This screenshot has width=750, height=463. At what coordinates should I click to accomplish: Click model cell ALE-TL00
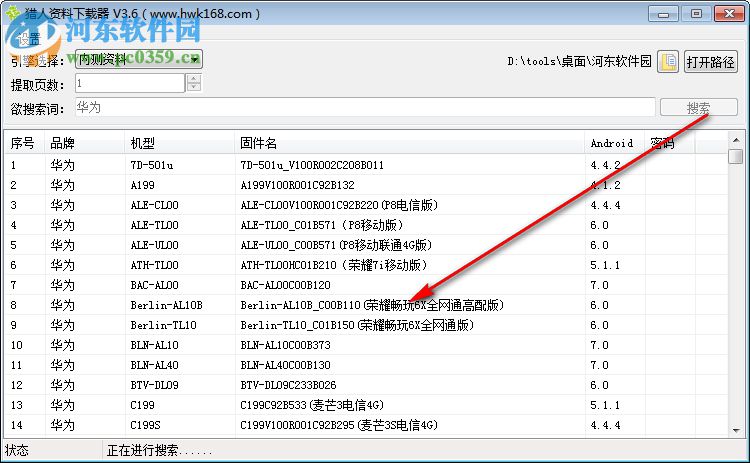[x=154, y=225]
